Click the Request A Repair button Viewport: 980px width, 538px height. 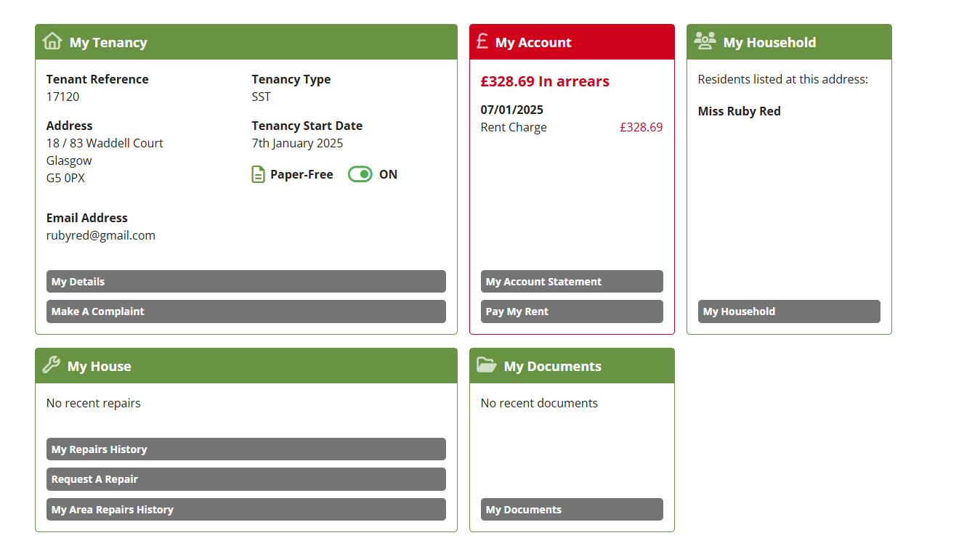coord(246,479)
